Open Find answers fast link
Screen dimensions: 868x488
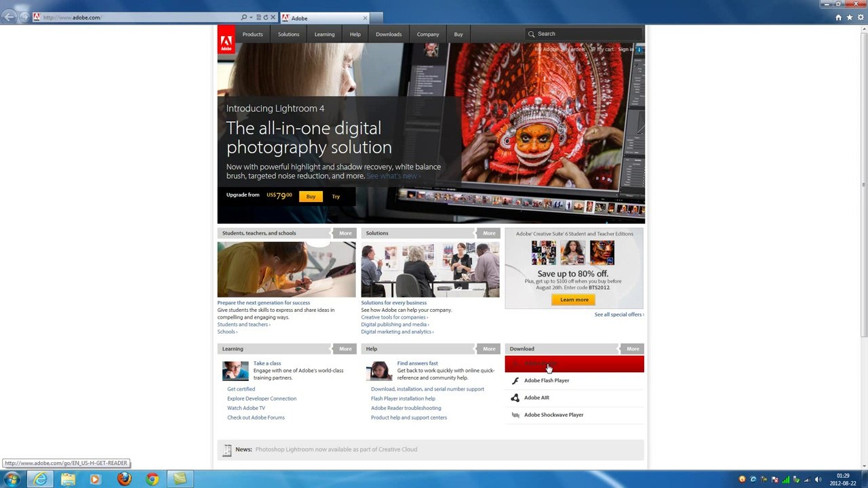(418, 363)
